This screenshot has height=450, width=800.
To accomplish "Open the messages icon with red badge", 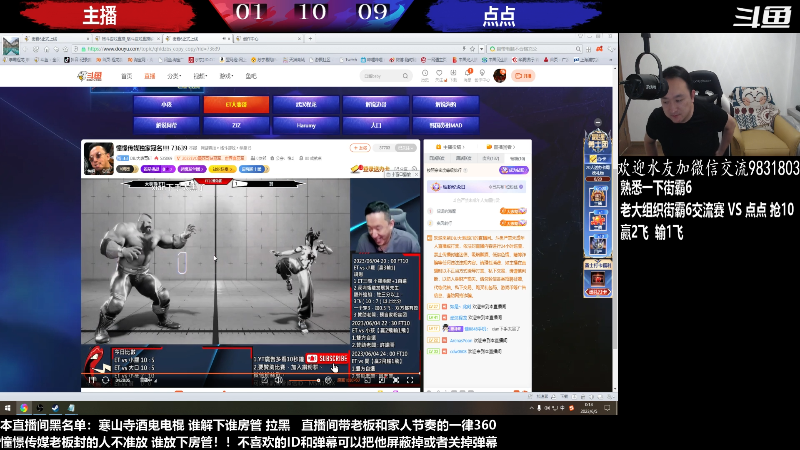I will point(468,75).
